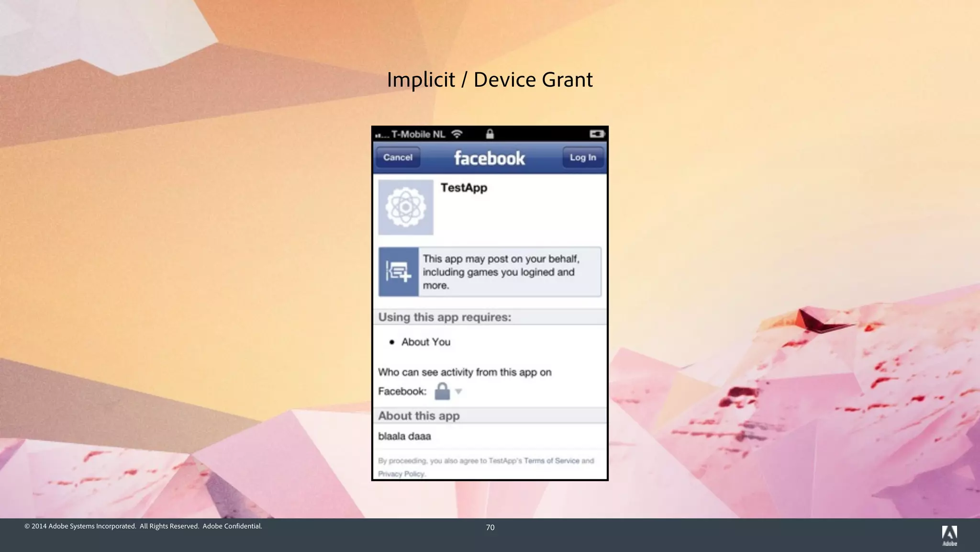This screenshot has width=980, height=552.
Task: Open the Terms of Service link
Action: pos(551,461)
